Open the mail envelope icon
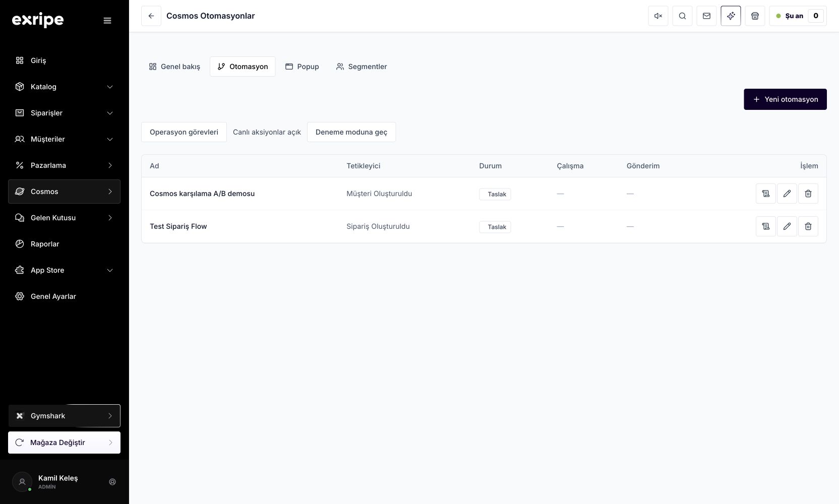Image resolution: width=839 pixels, height=504 pixels. (706, 16)
